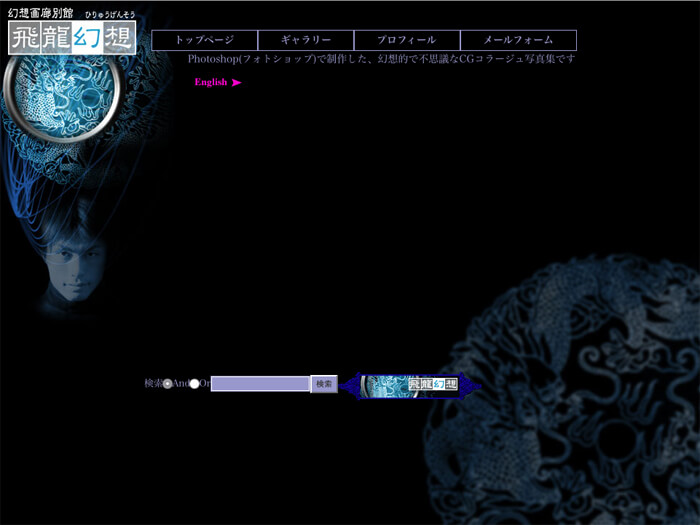Open the トップページ menu item

point(204,40)
